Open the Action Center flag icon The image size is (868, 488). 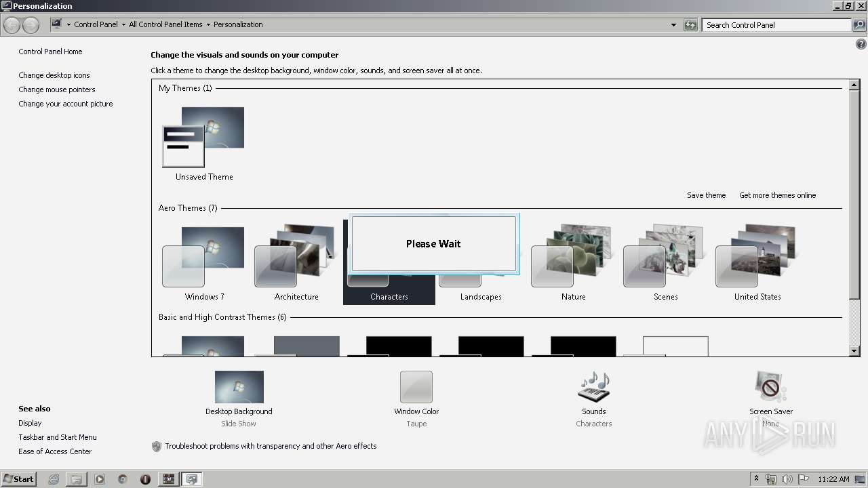[804, 479]
